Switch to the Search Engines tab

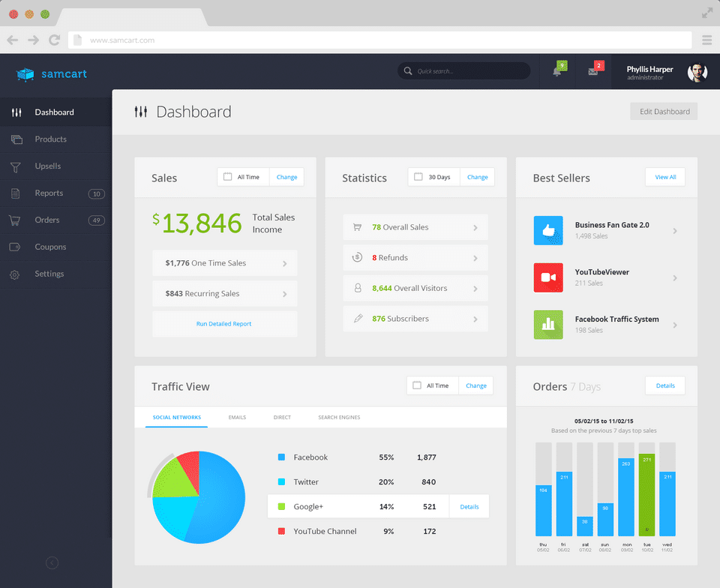coord(339,417)
